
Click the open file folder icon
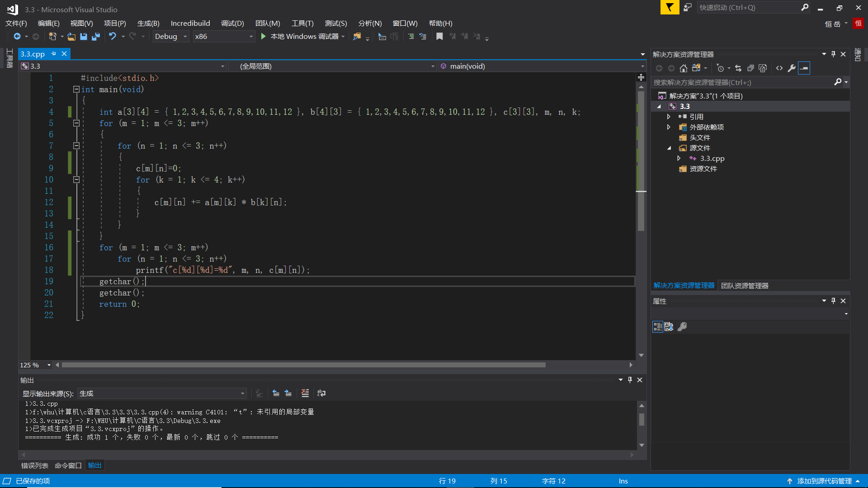(71, 36)
